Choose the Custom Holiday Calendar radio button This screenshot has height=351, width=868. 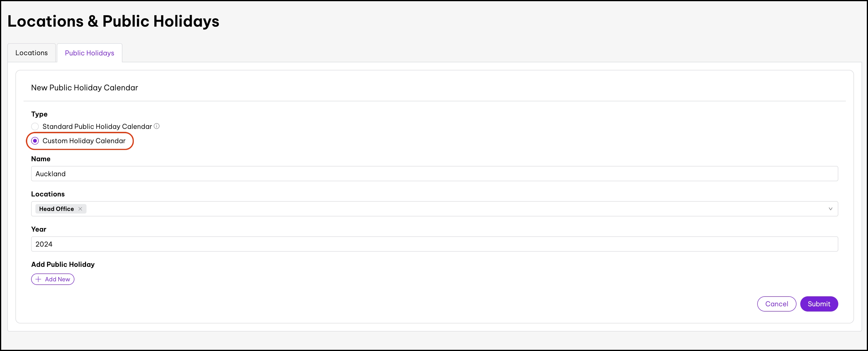coord(35,141)
